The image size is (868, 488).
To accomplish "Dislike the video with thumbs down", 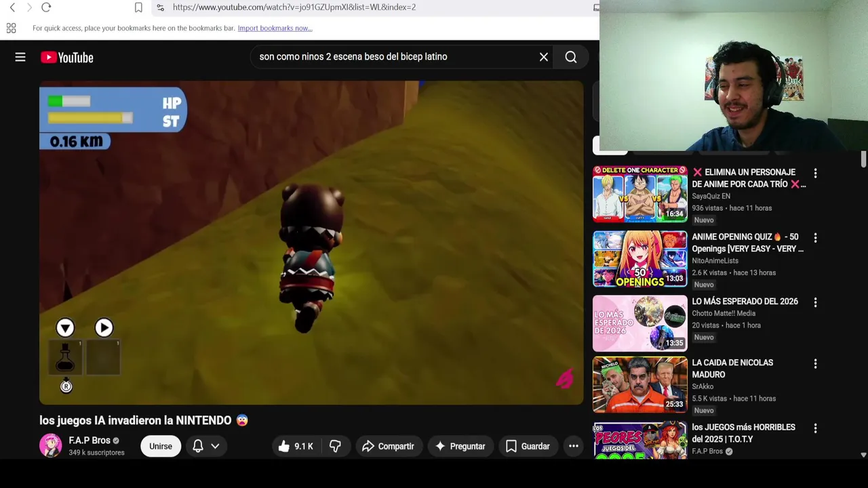I will (x=335, y=446).
